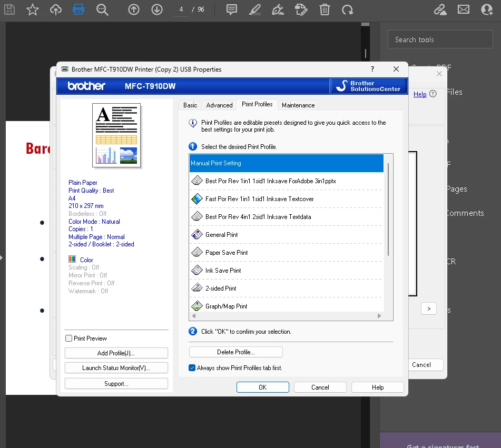Image resolution: width=501 pixels, height=448 pixels.
Task: Enable the Print Preview checkbox
Action: click(x=68, y=338)
